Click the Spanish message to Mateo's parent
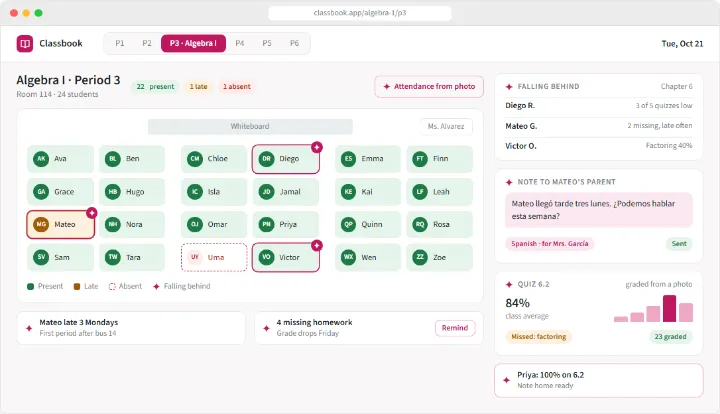Viewport: 720px width, 414px height. 598,210
